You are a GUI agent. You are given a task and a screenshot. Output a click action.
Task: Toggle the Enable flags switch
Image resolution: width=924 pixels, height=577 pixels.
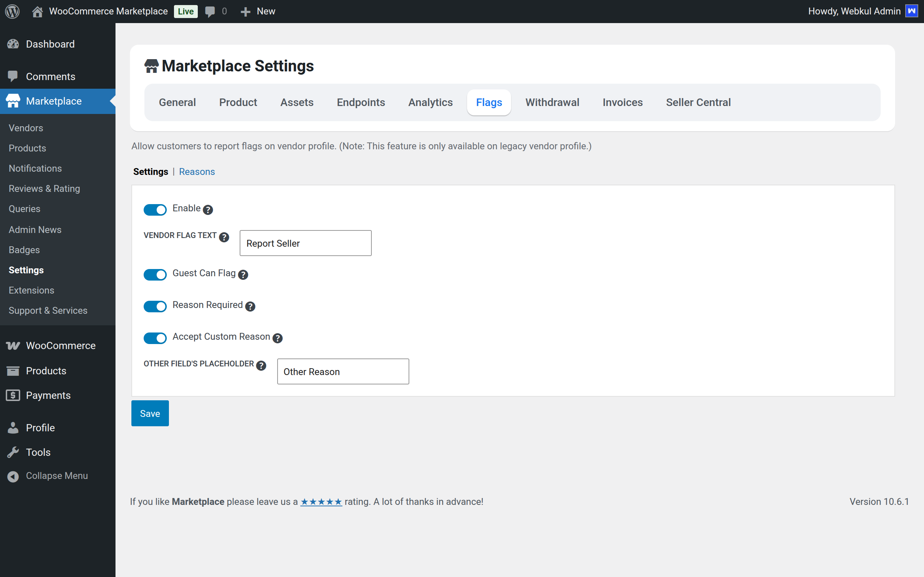[x=155, y=210]
